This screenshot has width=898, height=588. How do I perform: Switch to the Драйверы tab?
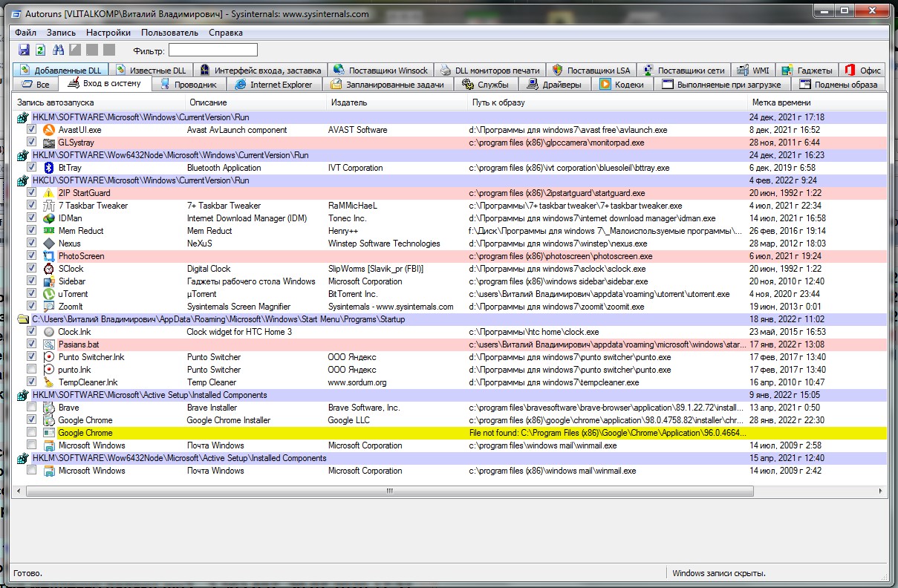coord(556,85)
